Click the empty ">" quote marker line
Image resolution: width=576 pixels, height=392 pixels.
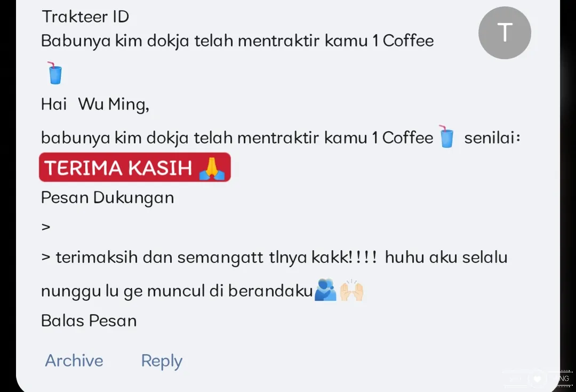46,227
